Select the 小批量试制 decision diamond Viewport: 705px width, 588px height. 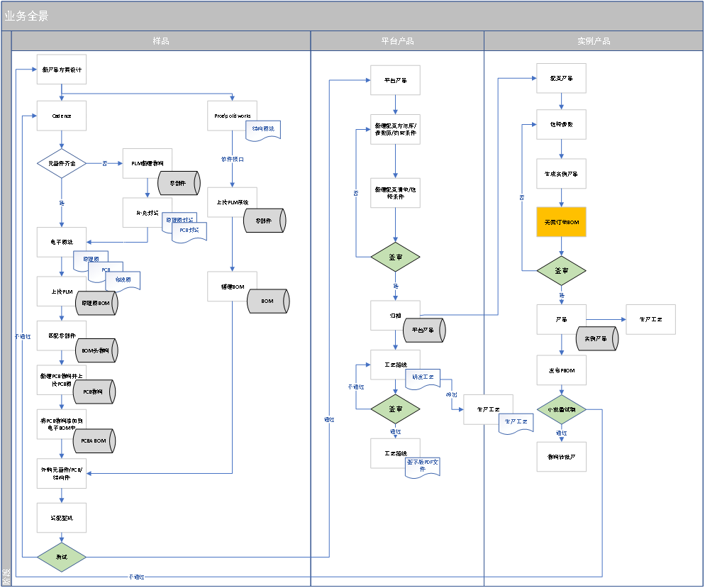(x=562, y=409)
